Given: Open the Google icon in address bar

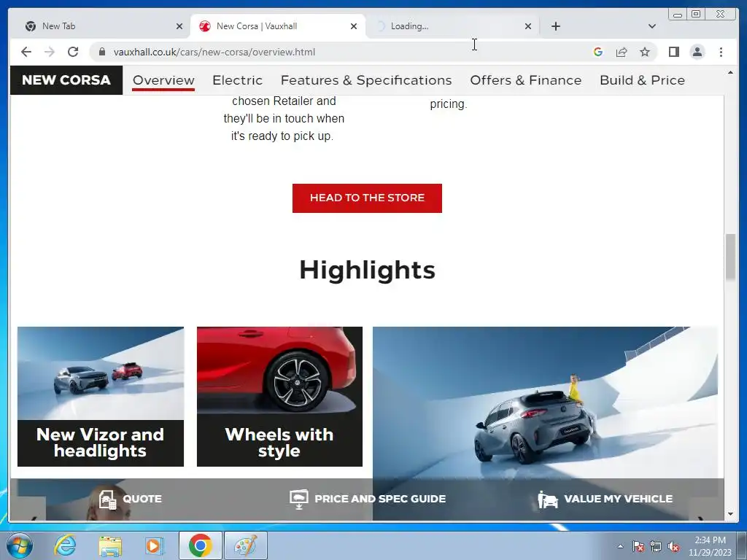Looking at the screenshot, I should point(598,52).
